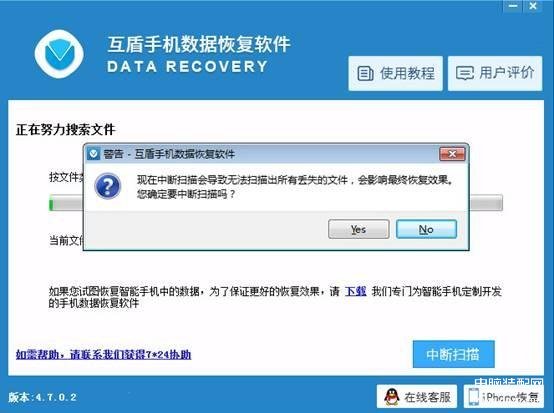The width and height of the screenshot is (554, 413).
Task: Click the QQ penguin icon for 在线客服
Action: click(391, 397)
